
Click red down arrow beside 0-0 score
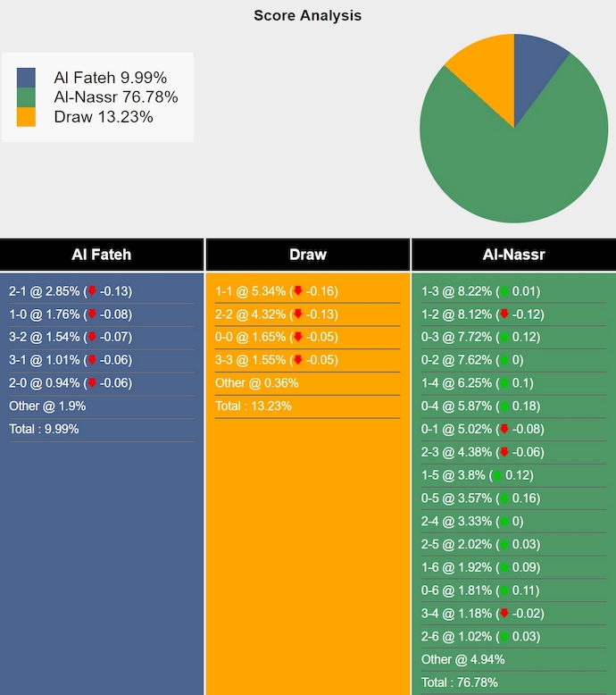tap(298, 337)
